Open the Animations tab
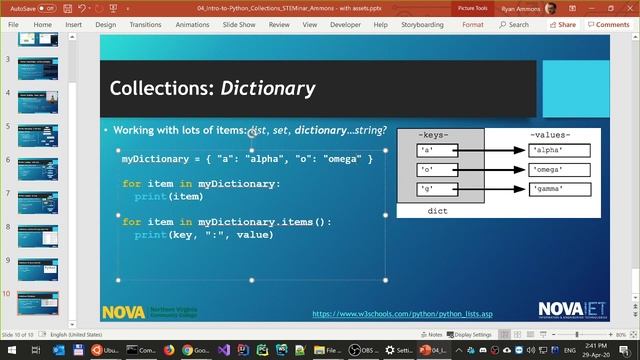Image resolution: width=640 pixels, height=360 pixels. [x=192, y=24]
